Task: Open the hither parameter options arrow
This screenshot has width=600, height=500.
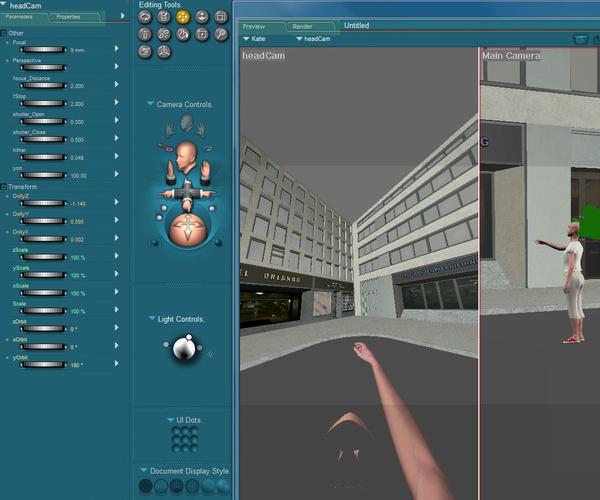Action: coord(117,156)
